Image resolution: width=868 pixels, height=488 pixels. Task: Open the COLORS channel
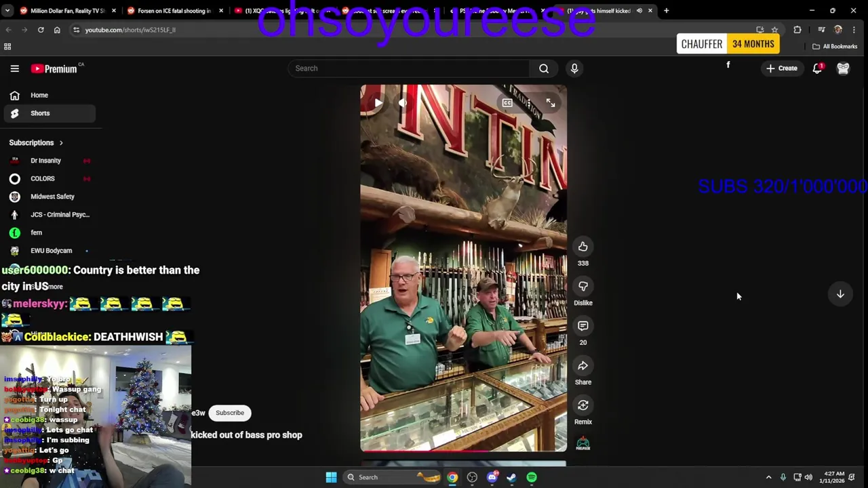(x=49, y=179)
